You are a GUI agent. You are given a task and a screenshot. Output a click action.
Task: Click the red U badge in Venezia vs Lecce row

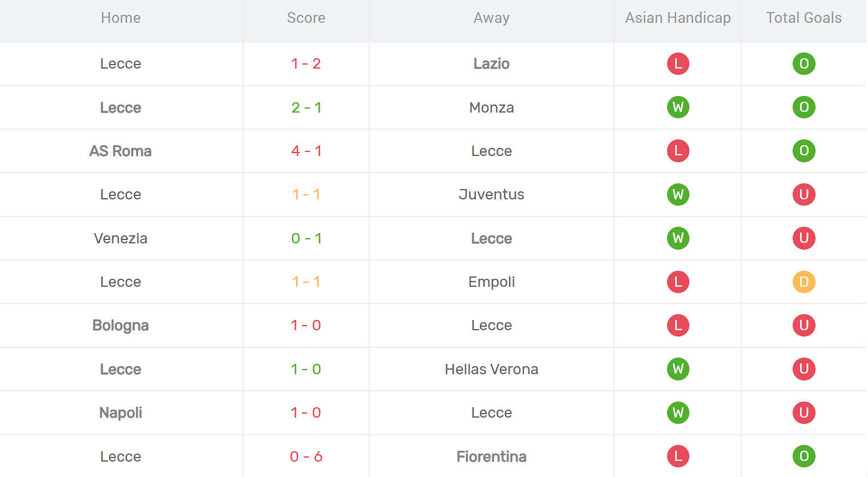point(804,238)
